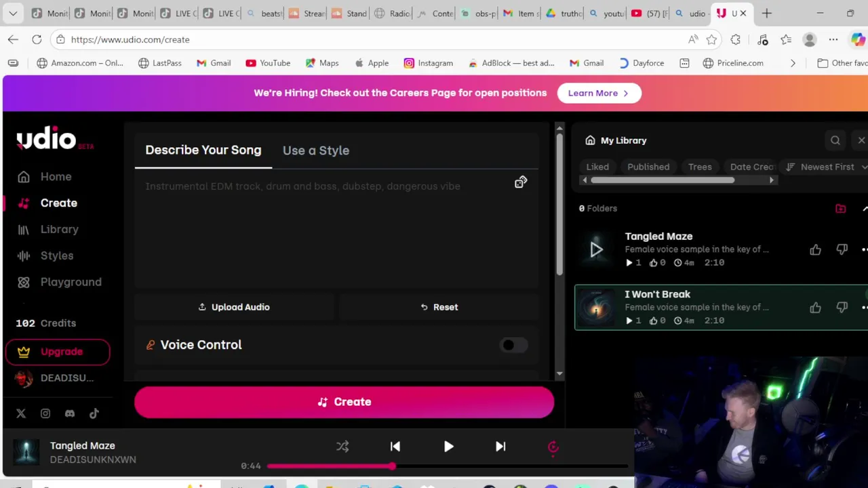Open I Won't Break track thumbnail

(x=596, y=308)
